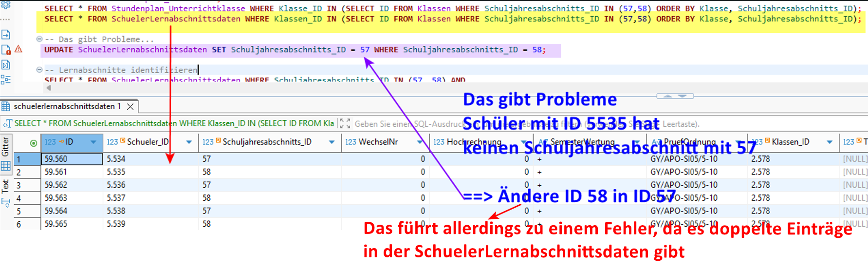Click the table icon on the result tab
The width and height of the screenshot is (868, 271).
6,106
